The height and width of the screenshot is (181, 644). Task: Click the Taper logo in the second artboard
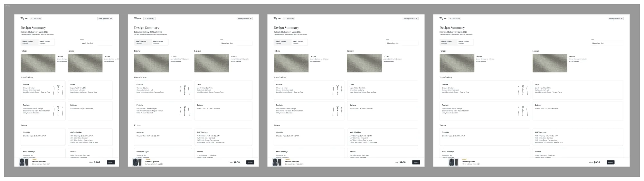137,18
